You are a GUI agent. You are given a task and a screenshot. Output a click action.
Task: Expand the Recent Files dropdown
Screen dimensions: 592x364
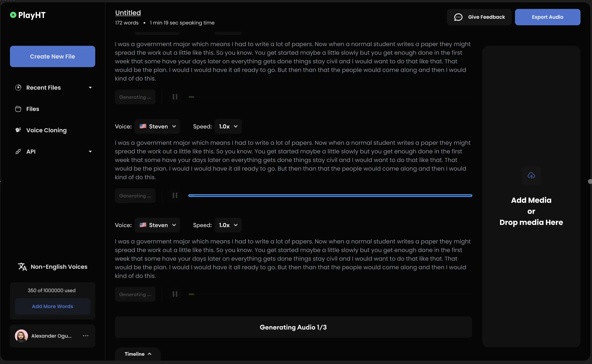pyautogui.click(x=90, y=87)
